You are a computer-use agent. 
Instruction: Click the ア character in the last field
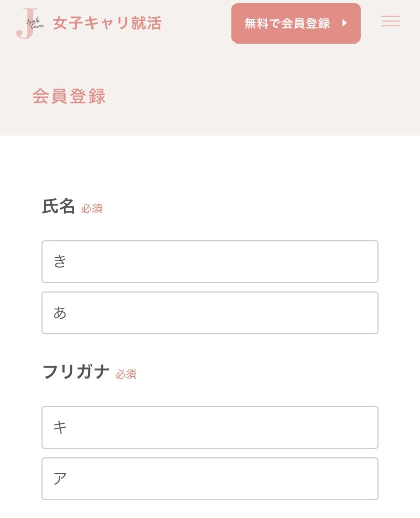coord(60,479)
